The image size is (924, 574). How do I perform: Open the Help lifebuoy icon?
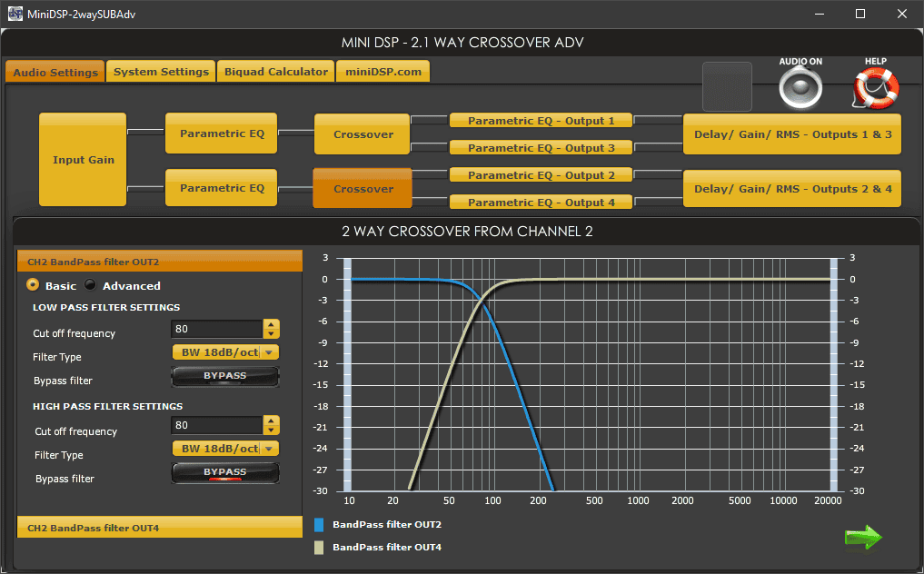coord(876,88)
